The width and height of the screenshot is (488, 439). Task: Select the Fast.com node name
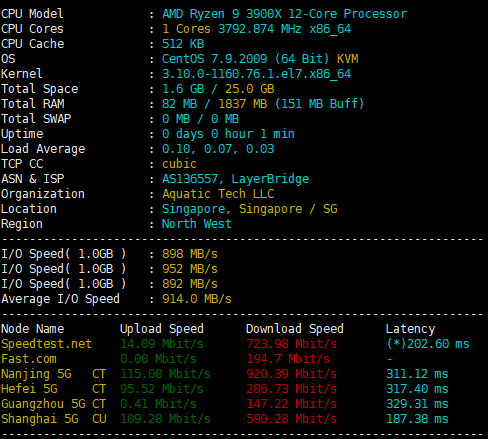29,359
